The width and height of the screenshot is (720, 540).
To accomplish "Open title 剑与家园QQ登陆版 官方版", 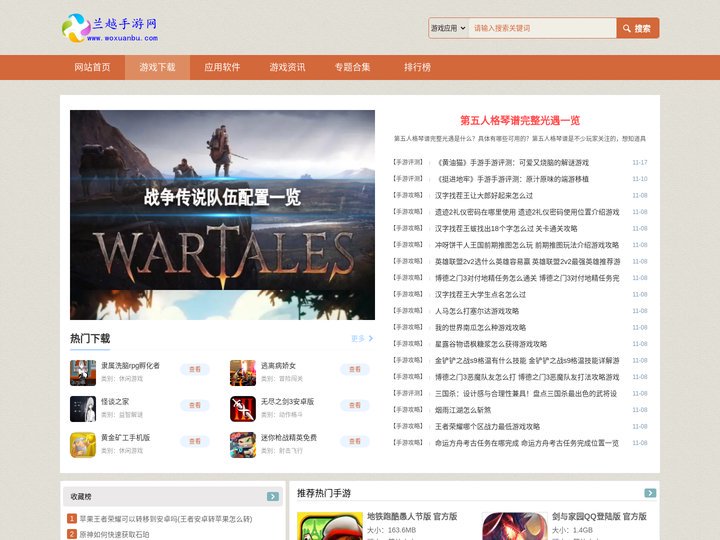I will click(599, 517).
